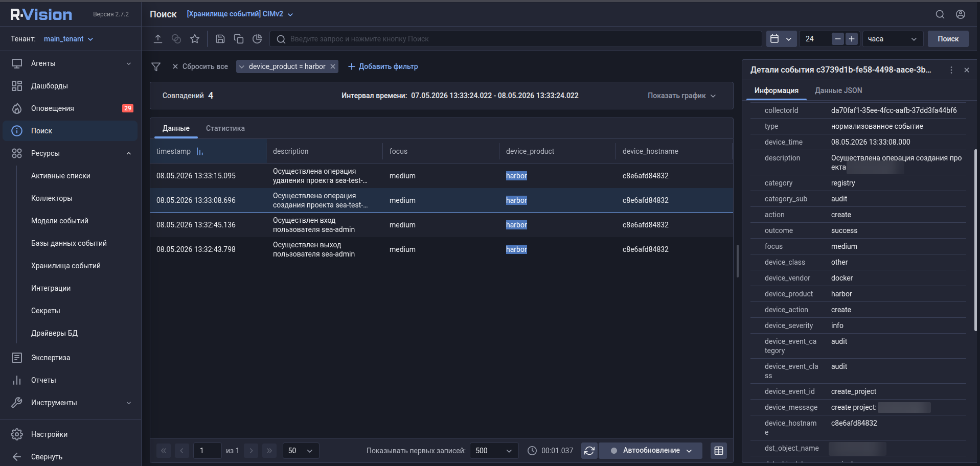
Task: Close the event details panel
Action: click(x=967, y=70)
